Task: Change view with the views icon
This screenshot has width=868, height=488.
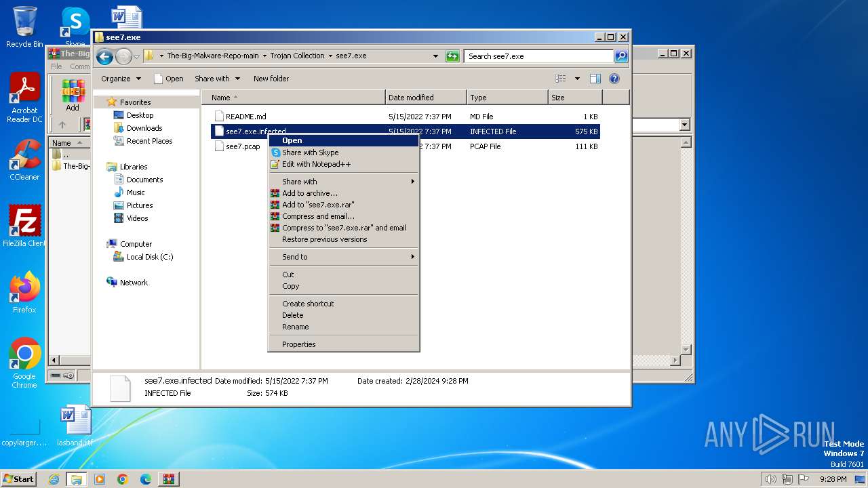Action: pyautogui.click(x=561, y=79)
